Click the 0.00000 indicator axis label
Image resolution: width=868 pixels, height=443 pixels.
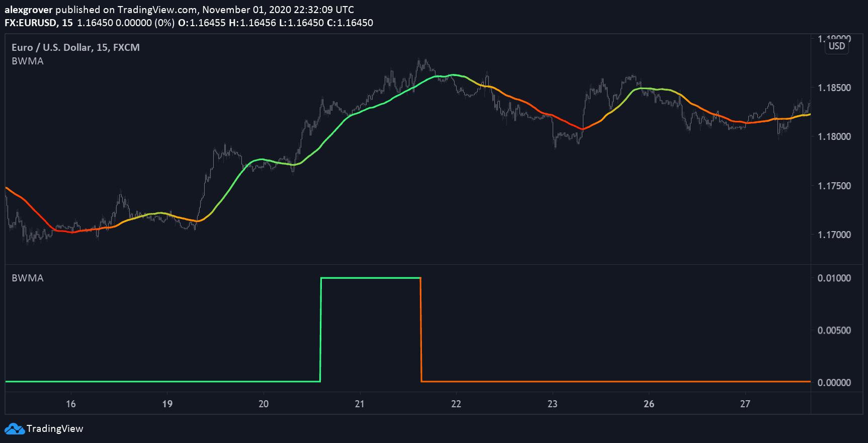coord(834,383)
